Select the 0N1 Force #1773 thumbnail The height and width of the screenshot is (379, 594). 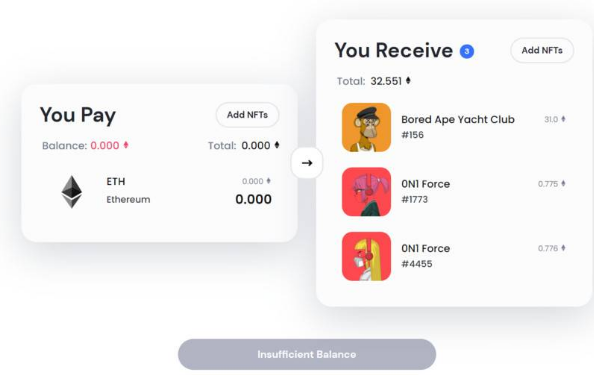[366, 192]
